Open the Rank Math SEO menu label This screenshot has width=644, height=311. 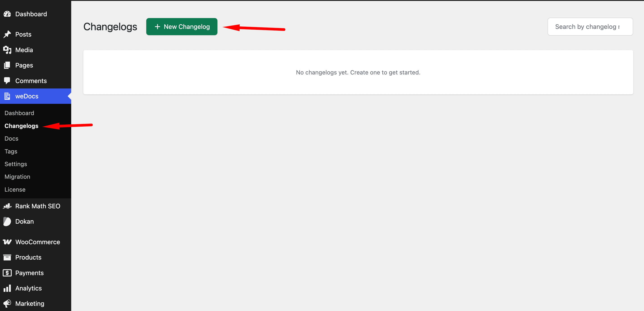(x=38, y=206)
